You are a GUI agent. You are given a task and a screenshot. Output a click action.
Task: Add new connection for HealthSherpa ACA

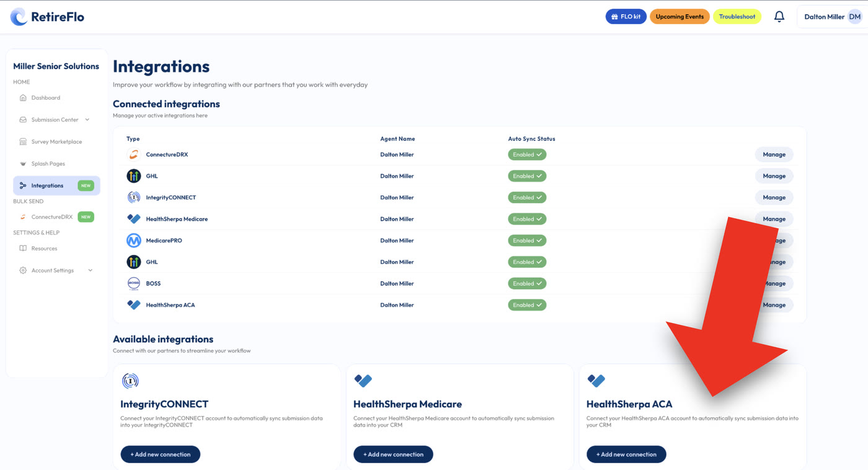point(626,454)
